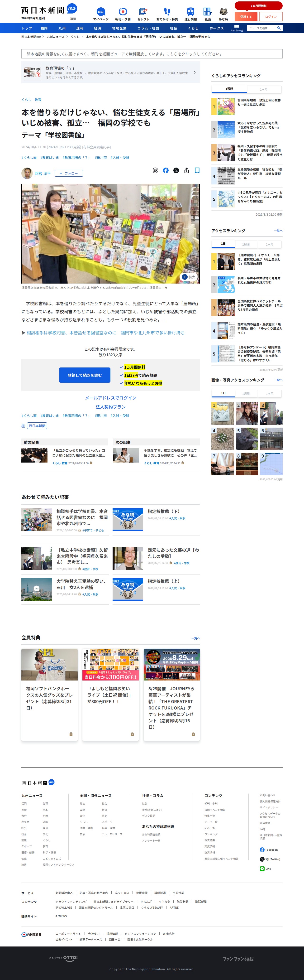Click the orange 登録する button
Viewport: 304px width, 980px height.
[x=246, y=17]
